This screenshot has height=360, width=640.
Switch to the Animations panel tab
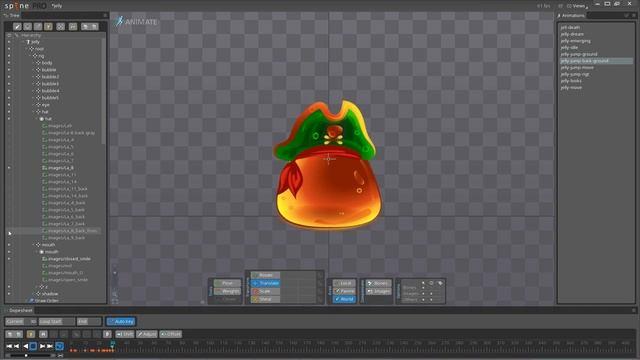pos(571,16)
